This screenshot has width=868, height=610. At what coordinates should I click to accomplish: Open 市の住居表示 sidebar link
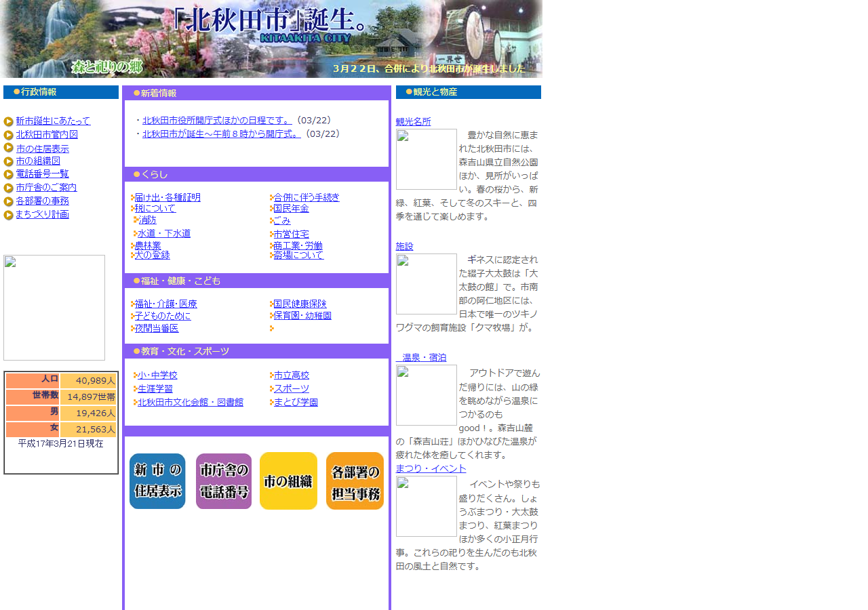pyautogui.click(x=42, y=148)
